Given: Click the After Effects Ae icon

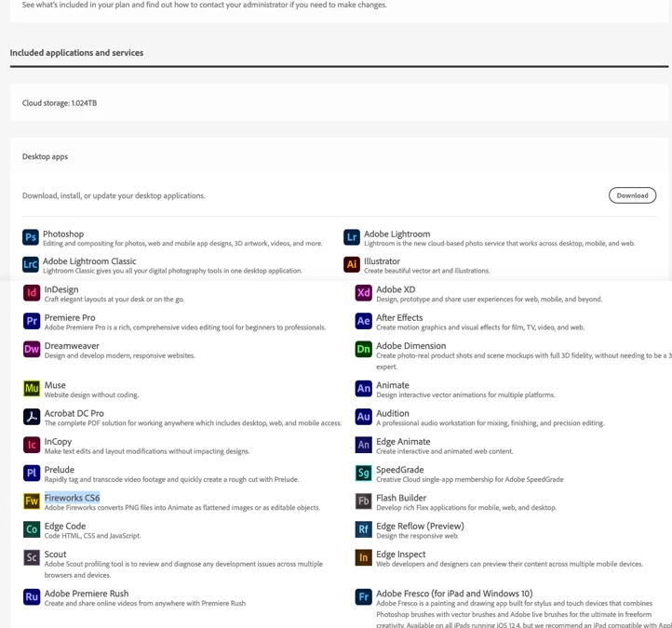Looking at the screenshot, I should [363, 321].
